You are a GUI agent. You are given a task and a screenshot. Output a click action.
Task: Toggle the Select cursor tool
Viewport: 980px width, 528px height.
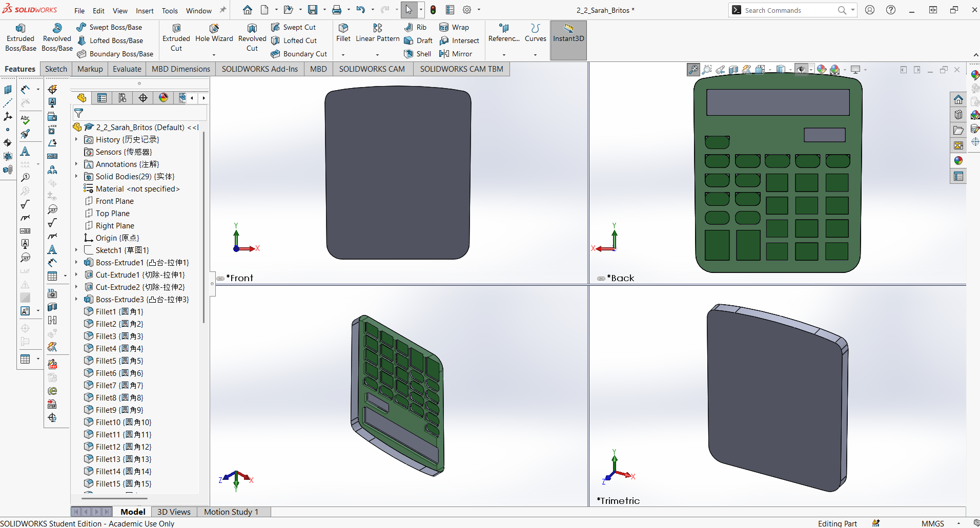(409, 10)
